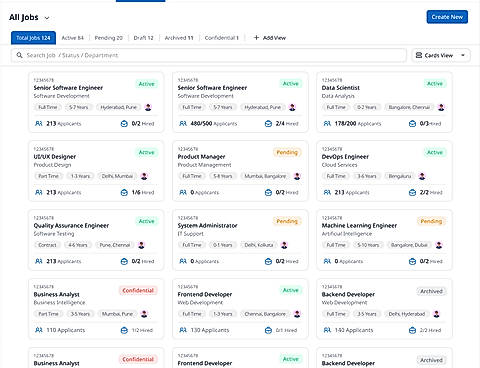Click hired icon on the DevOps Engineer card
The image size is (480, 368).
pyautogui.click(x=412, y=192)
